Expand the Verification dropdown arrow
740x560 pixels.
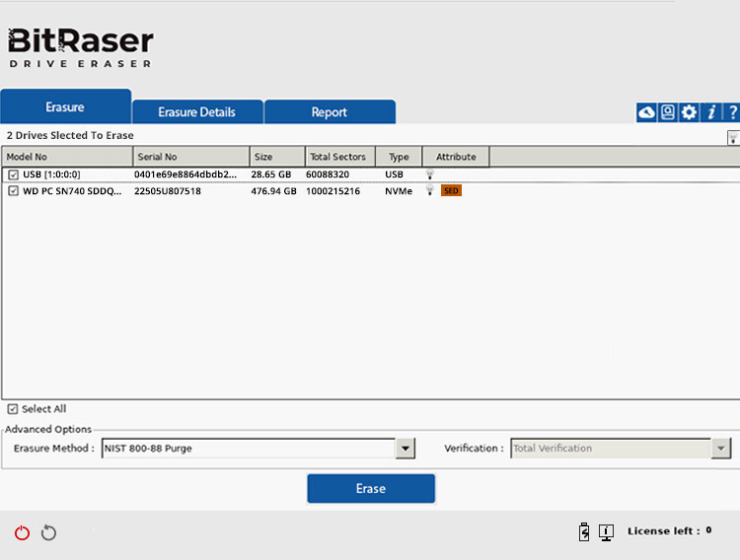point(721,449)
